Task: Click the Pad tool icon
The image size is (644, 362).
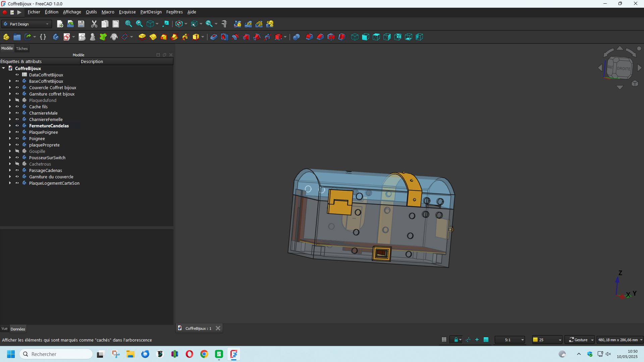Action: (142, 37)
